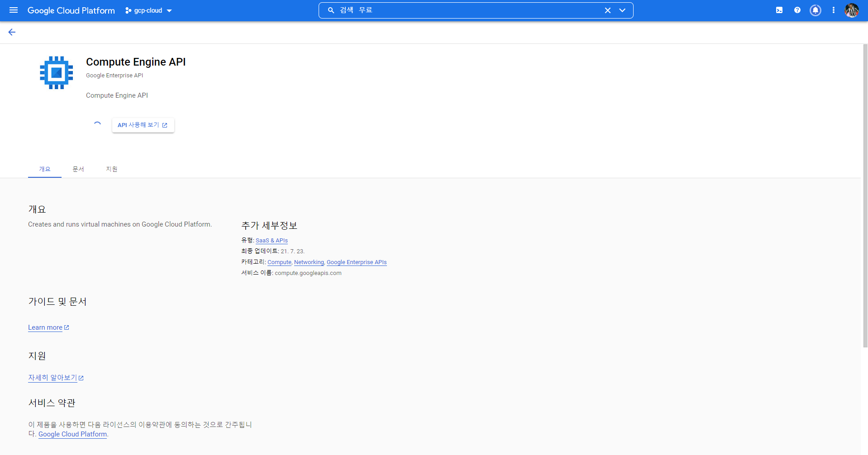868x455 pixels.
Task: Click the 21. 7. 23. update date
Action: tap(292, 251)
